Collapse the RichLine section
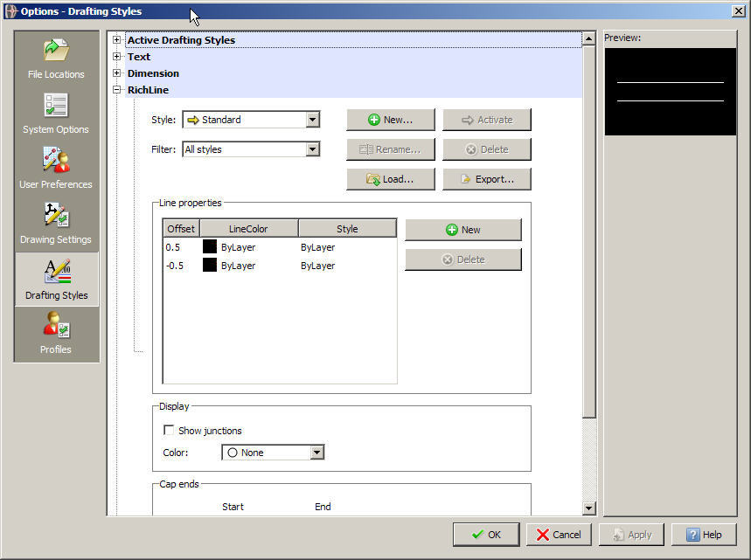 tap(117, 89)
